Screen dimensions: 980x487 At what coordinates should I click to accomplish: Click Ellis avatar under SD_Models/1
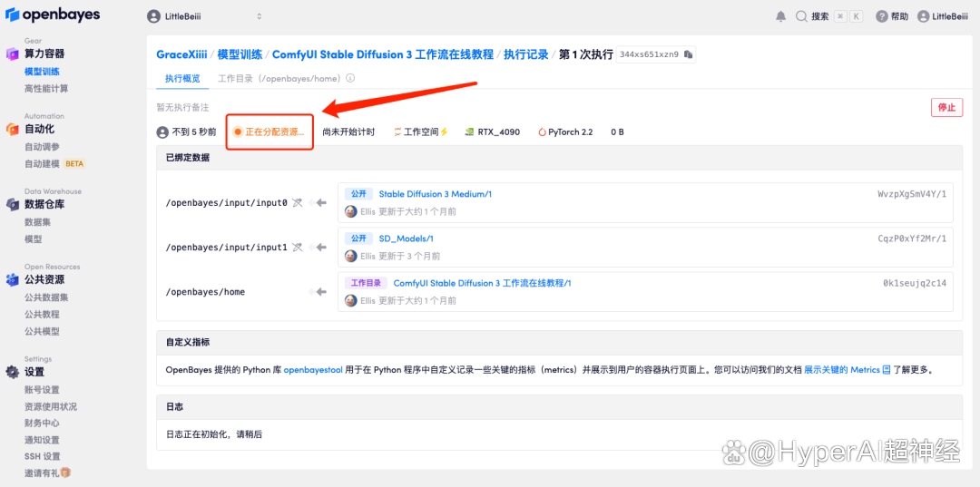pyautogui.click(x=351, y=256)
